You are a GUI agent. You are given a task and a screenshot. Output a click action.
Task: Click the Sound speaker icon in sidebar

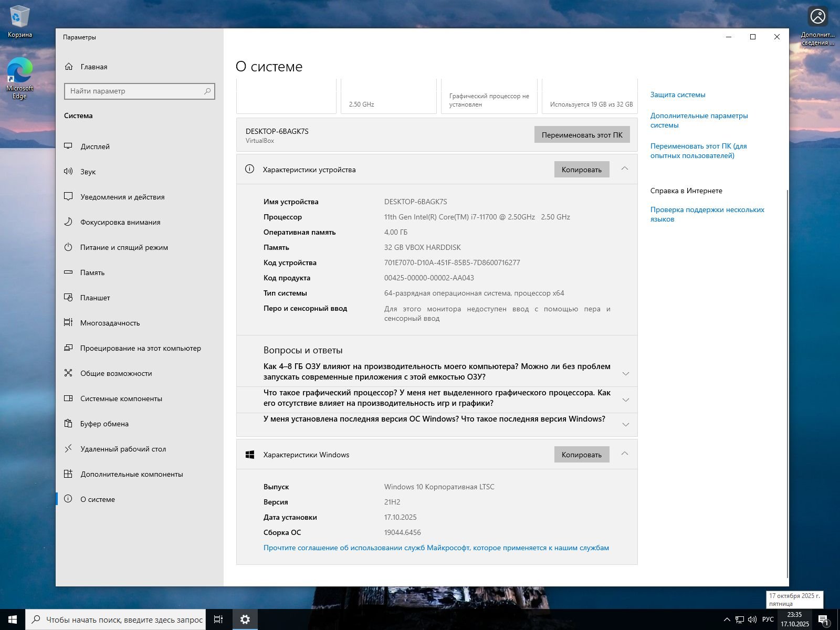pyautogui.click(x=68, y=172)
